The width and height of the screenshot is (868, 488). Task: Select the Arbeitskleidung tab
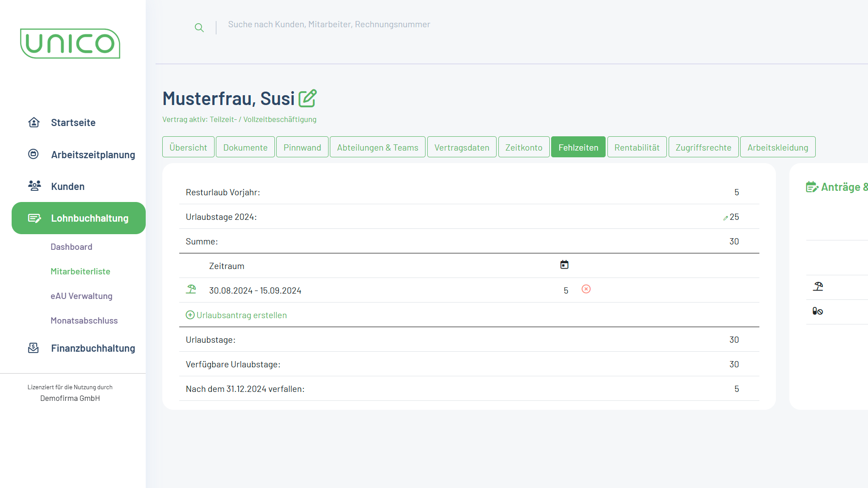[x=777, y=147]
